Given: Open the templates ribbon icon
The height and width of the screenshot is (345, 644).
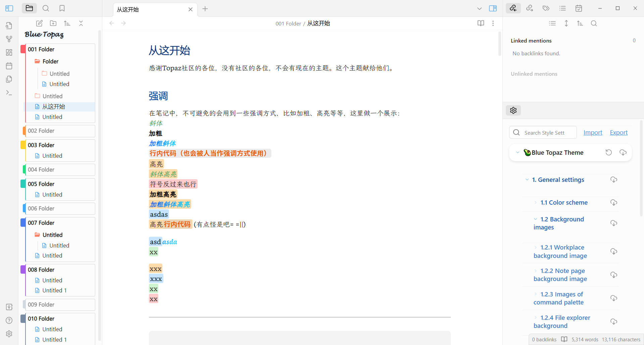Looking at the screenshot, I should pos(9,79).
